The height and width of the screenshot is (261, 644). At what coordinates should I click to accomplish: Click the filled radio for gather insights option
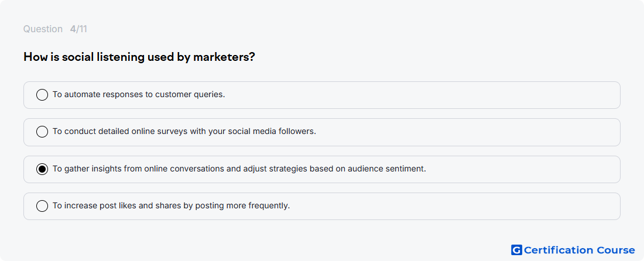click(42, 169)
